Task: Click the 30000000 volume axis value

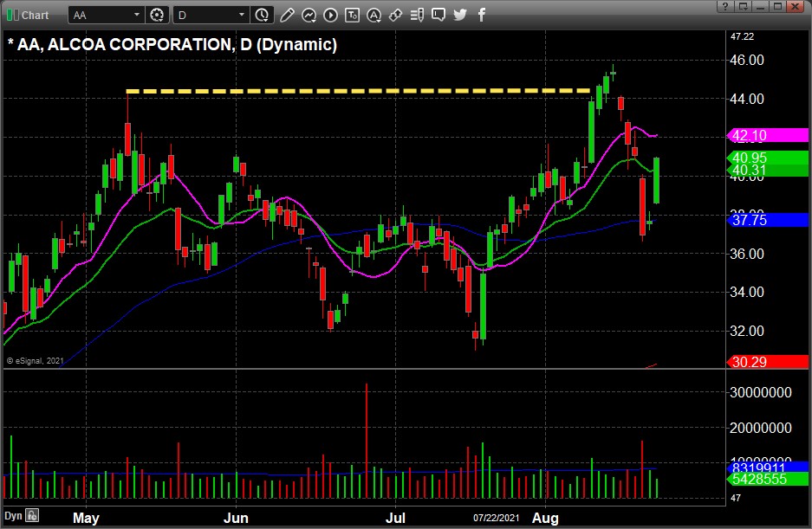Action: pos(760,392)
